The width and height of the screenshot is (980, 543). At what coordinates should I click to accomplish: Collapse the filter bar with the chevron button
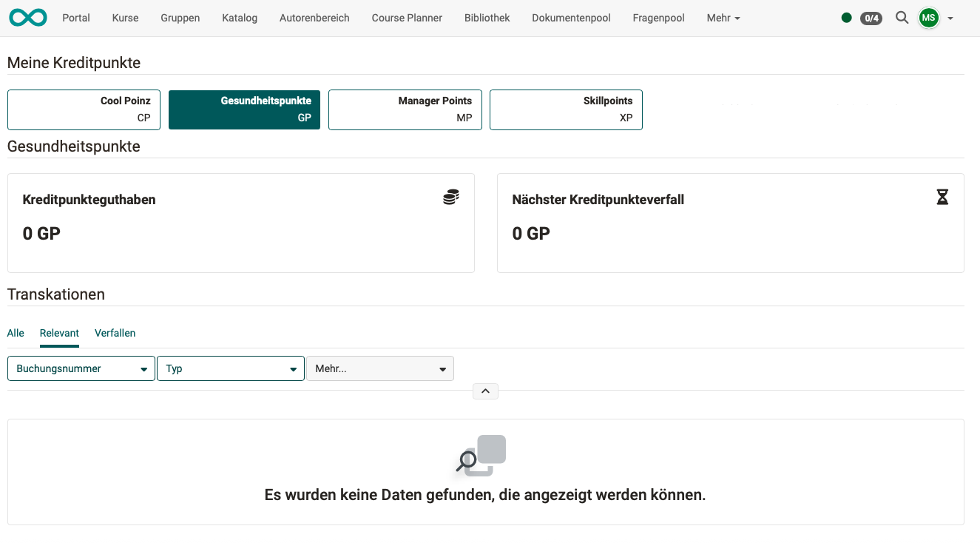[x=485, y=391]
